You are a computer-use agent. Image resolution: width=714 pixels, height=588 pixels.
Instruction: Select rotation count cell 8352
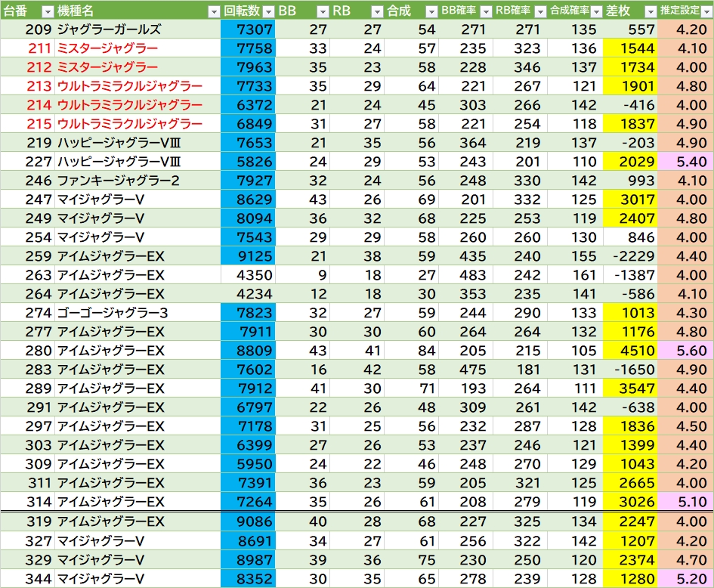[248, 579]
